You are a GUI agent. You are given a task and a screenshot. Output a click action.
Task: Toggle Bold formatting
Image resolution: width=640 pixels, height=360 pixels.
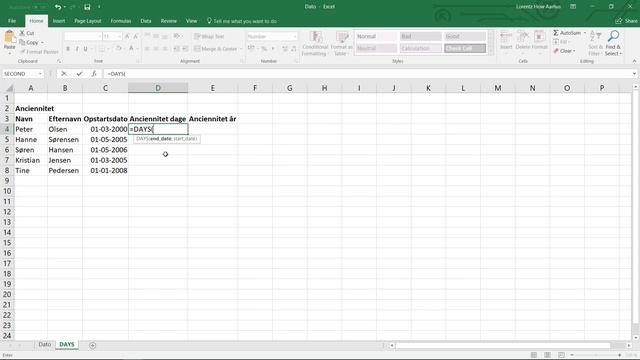[x=68, y=49]
